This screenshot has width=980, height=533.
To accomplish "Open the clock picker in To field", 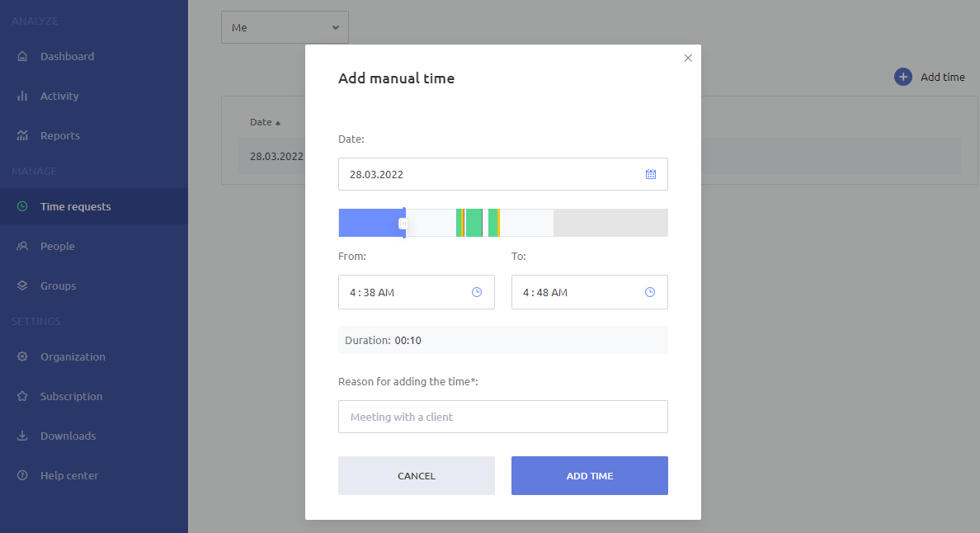I will click(650, 292).
